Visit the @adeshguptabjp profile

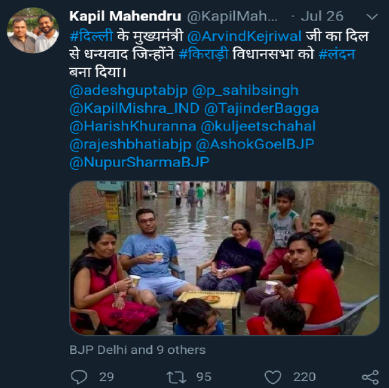pyautogui.click(x=128, y=91)
